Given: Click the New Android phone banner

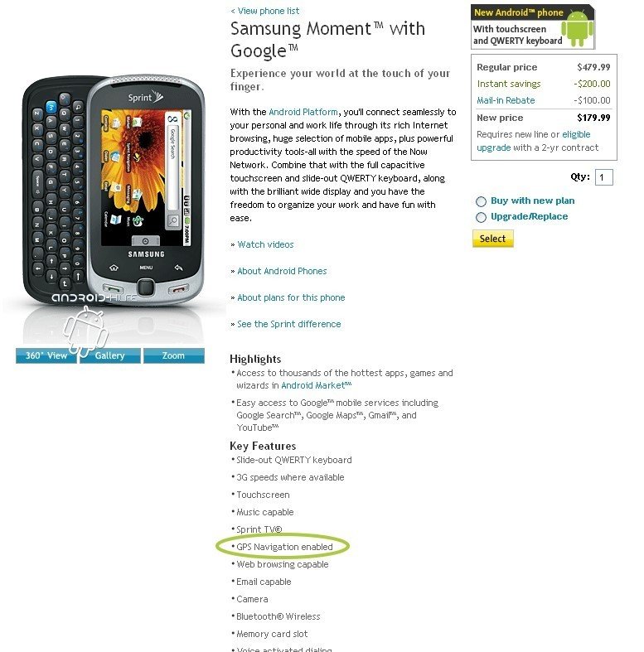Looking at the screenshot, I should (532, 27).
